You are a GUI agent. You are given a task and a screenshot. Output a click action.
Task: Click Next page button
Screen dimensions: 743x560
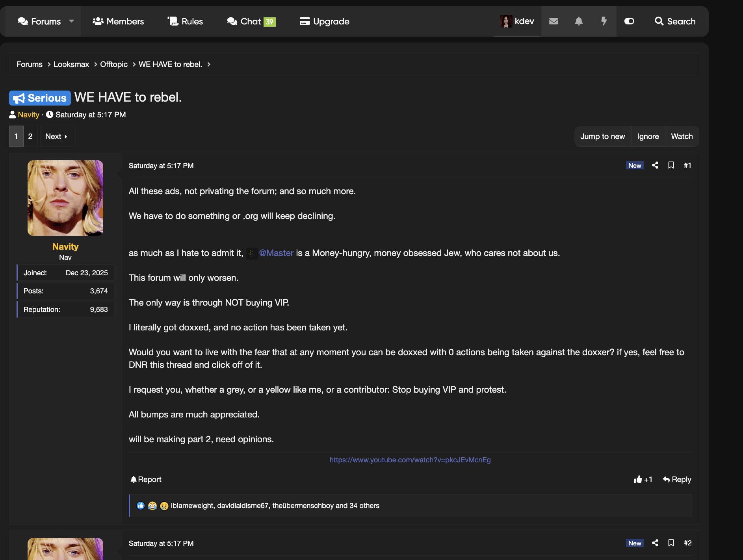tap(57, 136)
